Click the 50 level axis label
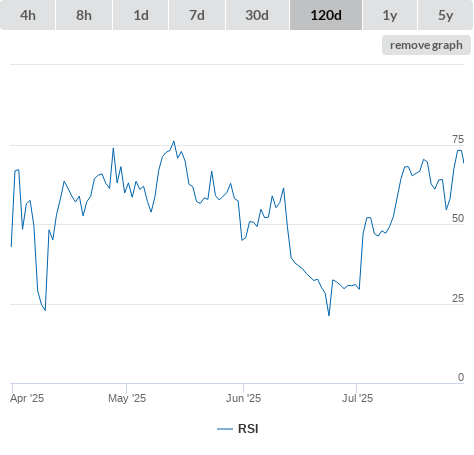Image resolution: width=474 pixels, height=455 pixels. (458, 218)
